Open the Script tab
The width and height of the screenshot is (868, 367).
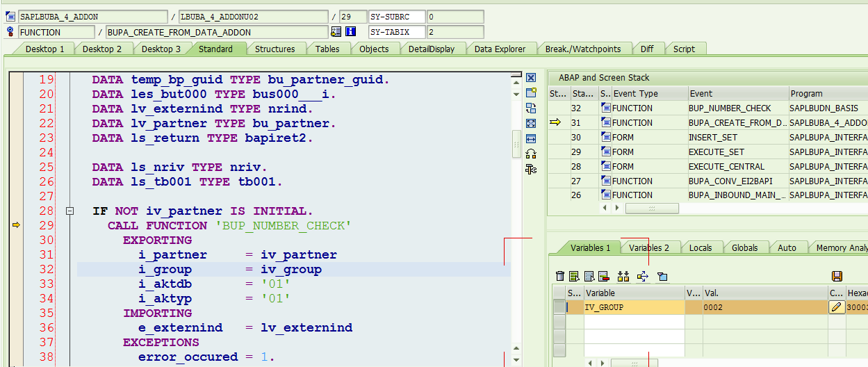click(x=684, y=49)
